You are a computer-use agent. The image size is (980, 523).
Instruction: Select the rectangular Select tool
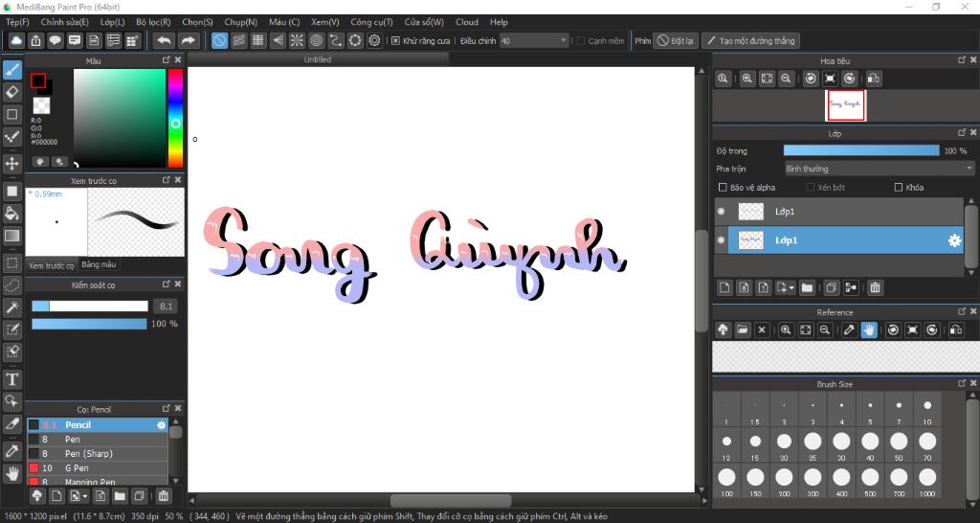point(11,262)
